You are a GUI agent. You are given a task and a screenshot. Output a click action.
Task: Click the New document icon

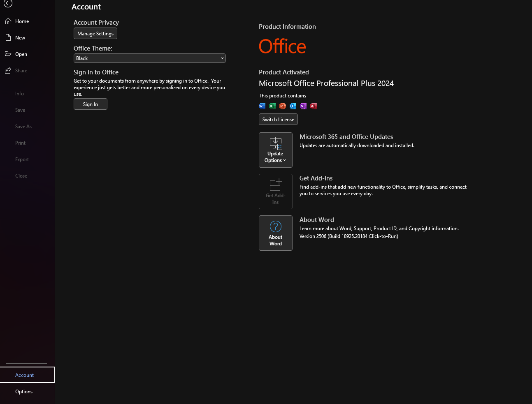pos(8,37)
